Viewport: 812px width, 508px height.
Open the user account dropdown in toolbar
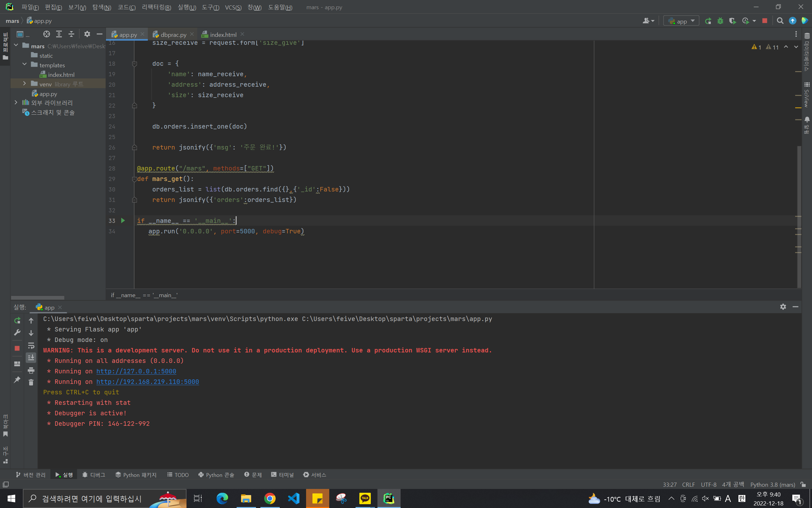(648, 21)
